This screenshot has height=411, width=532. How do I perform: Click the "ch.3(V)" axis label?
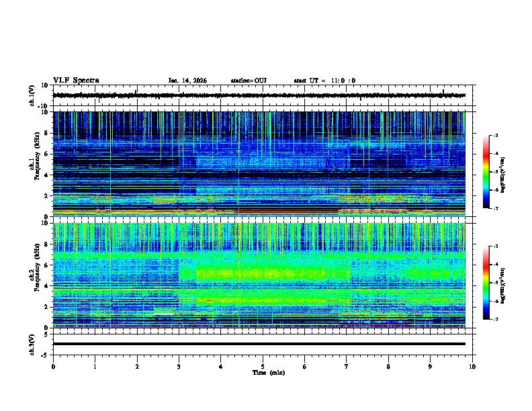tap(32, 345)
